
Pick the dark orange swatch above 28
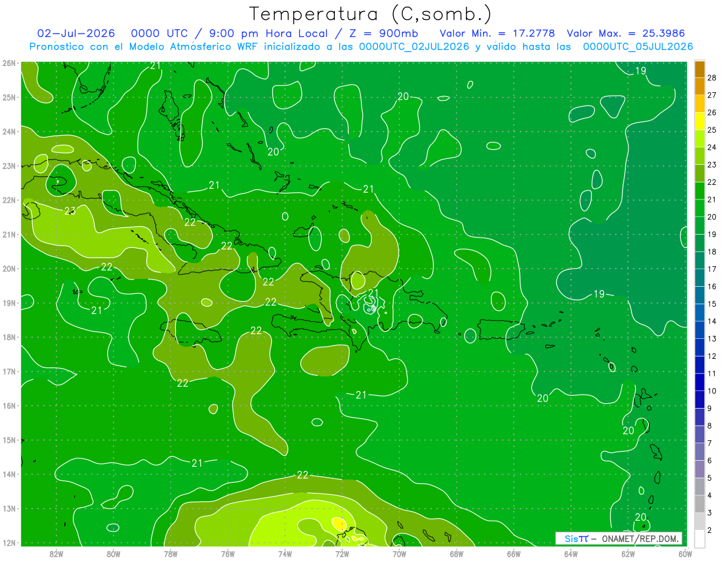tap(699, 69)
